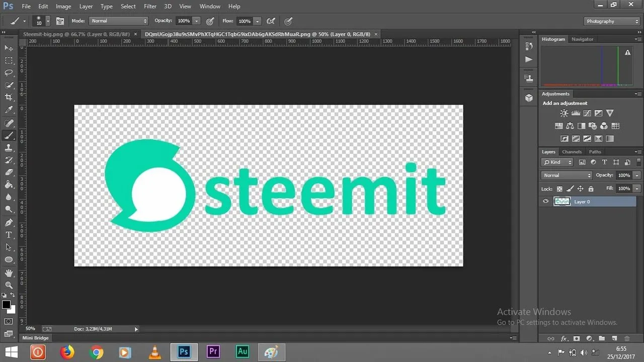Viewport: 644px width, 362px height.
Task: Switch to the Navigator tab
Action: 582,39
